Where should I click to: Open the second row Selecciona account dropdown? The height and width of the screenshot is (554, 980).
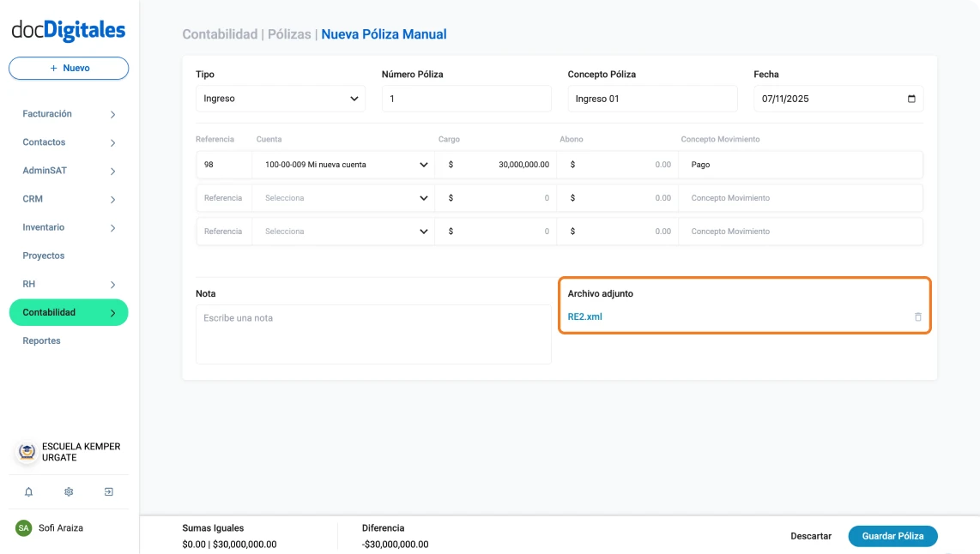343,198
